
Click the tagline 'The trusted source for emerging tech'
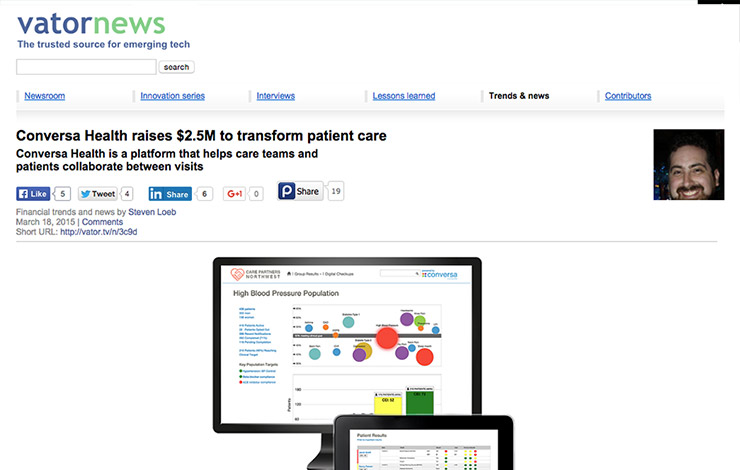pos(104,44)
